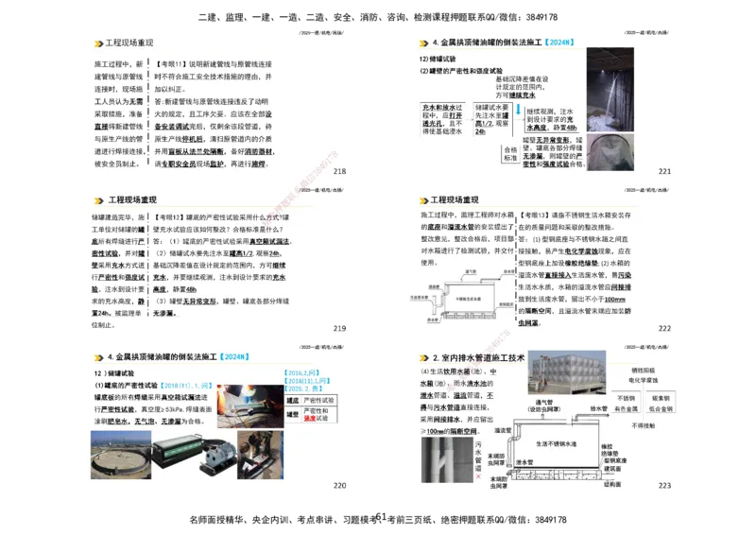Screen dimensions: 756x535
Task: Click subheading (1)罐底的严密性试验 on slide 220
Action: (x=127, y=386)
